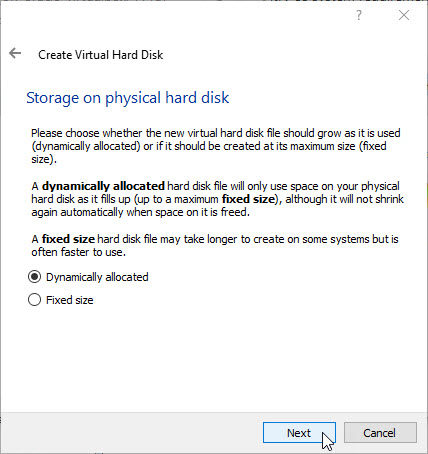Go back using the left arrow icon
428x454 pixels.
15,53
